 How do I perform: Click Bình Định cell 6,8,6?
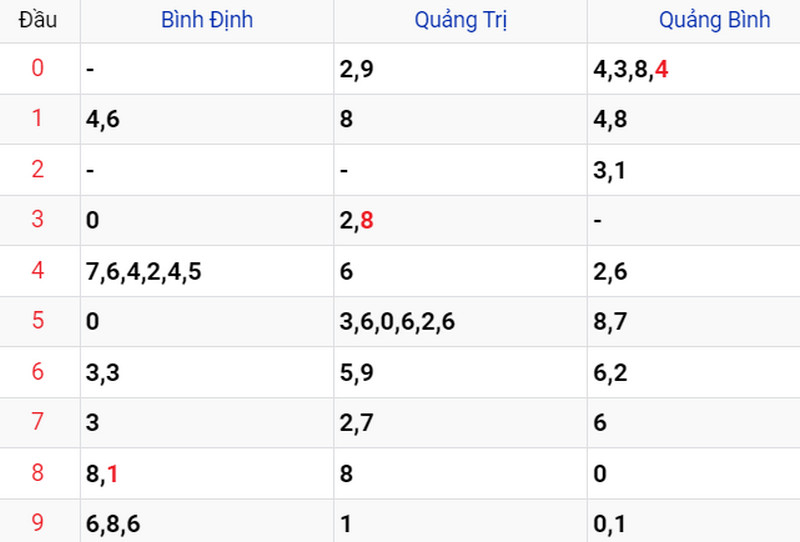(113, 524)
